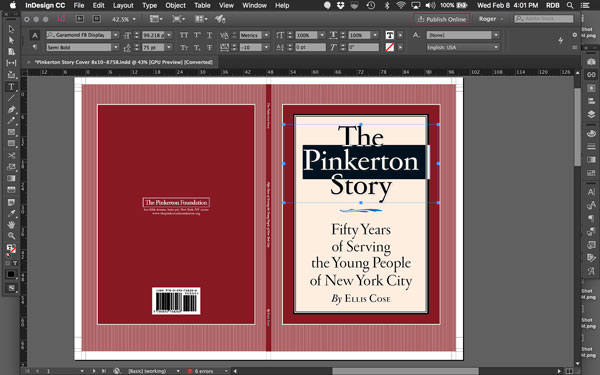The image size is (600, 375).
Task: Click the toolbox fill and stroke swatch
Action: [x=11, y=249]
